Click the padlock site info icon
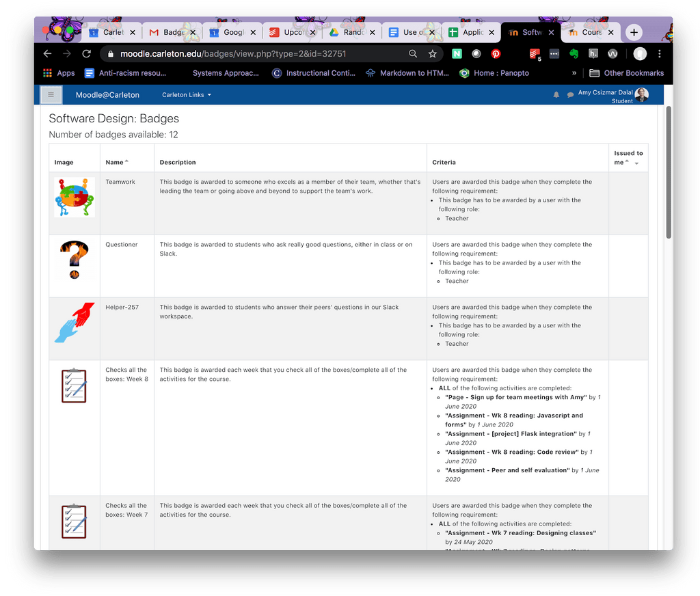This screenshot has height=596, width=700. tap(110, 54)
